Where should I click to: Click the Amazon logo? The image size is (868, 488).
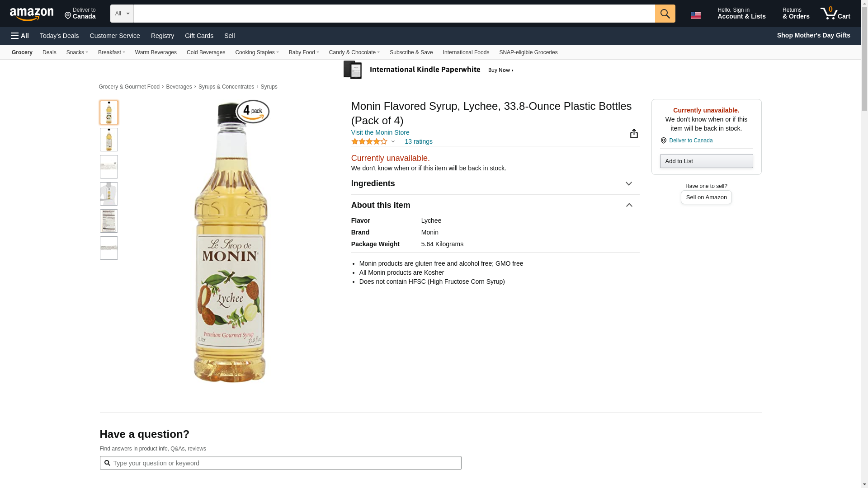[x=32, y=14]
